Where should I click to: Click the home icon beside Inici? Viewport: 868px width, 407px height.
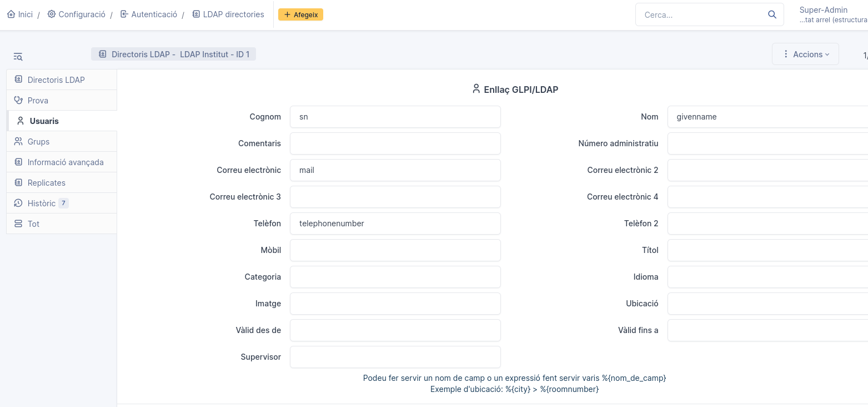(x=11, y=14)
